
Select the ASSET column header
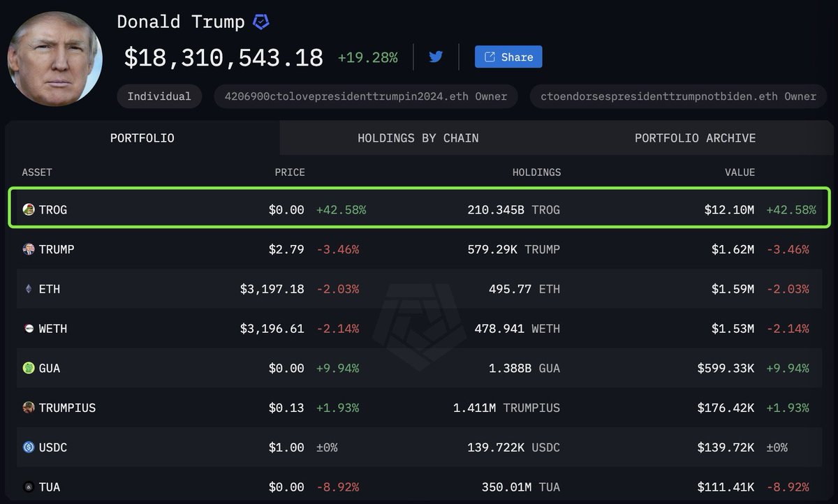pyautogui.click(x=37, y=172)
